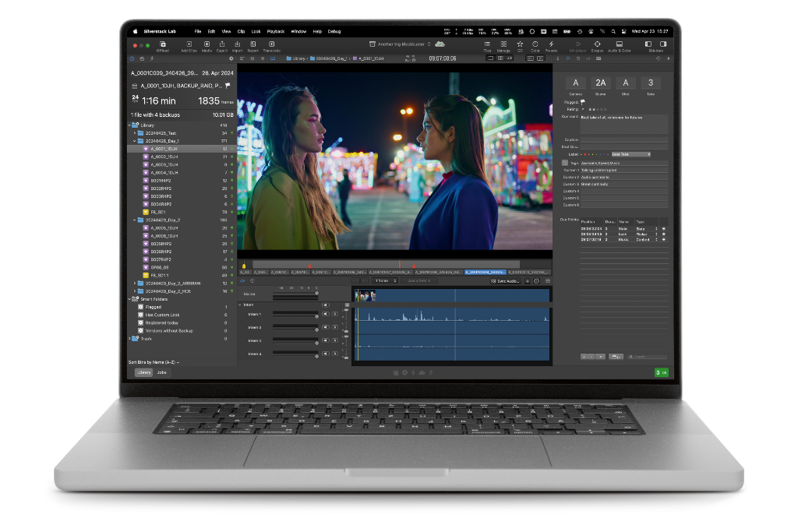798x532 pixels.
Task: Adjust the Master volume slider
Action: 295,294
